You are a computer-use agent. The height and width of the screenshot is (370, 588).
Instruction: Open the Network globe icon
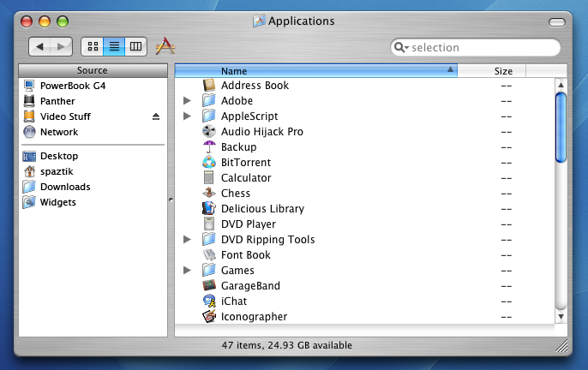point(29,132)
